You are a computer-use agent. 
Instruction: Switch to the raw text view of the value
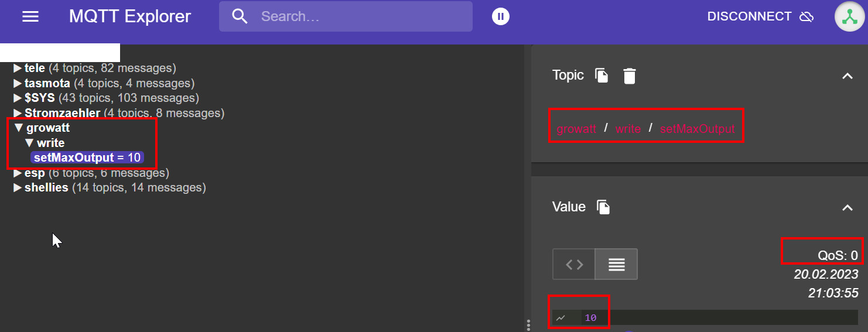[x=616, y=264]
